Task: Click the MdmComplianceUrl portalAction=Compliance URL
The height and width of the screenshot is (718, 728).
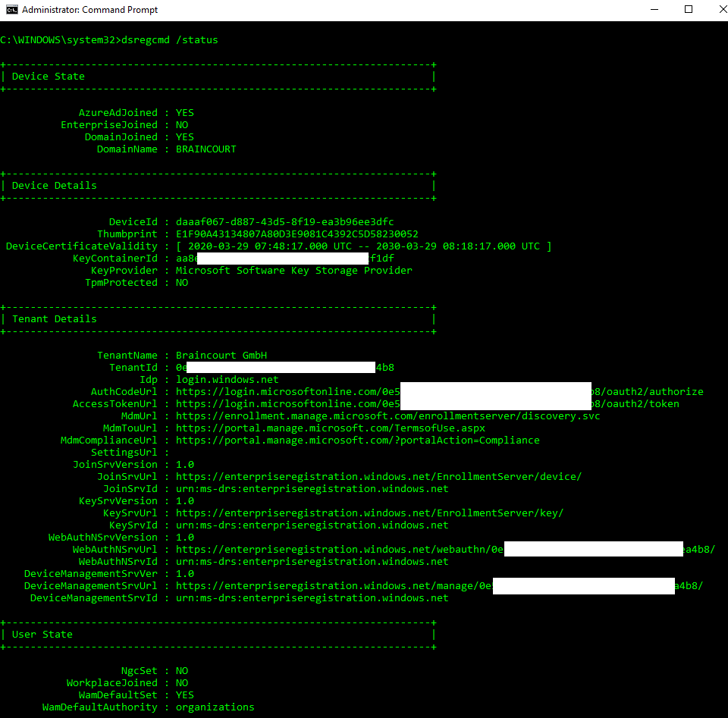Action: point(358,440)
